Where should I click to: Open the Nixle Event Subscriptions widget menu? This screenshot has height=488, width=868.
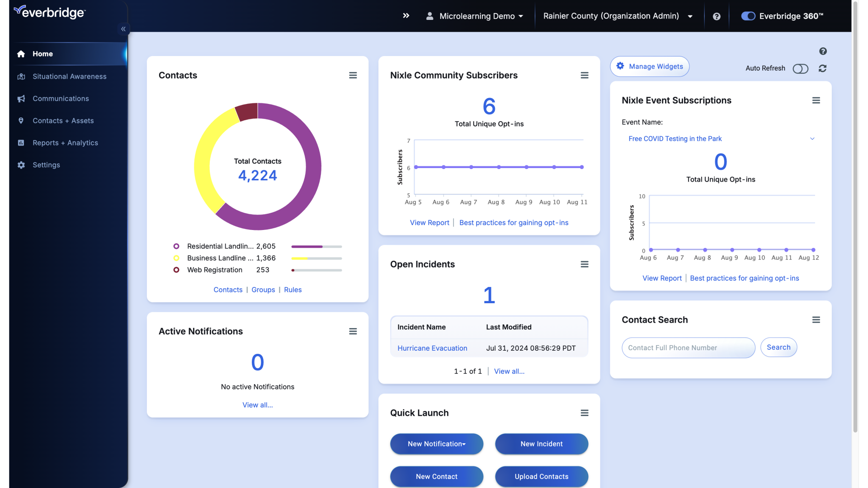[816, 100]
